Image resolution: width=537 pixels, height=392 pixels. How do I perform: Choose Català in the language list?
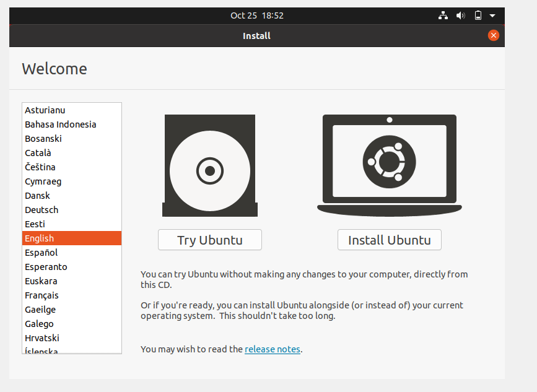pyautogui.click(x=38, y=153)
